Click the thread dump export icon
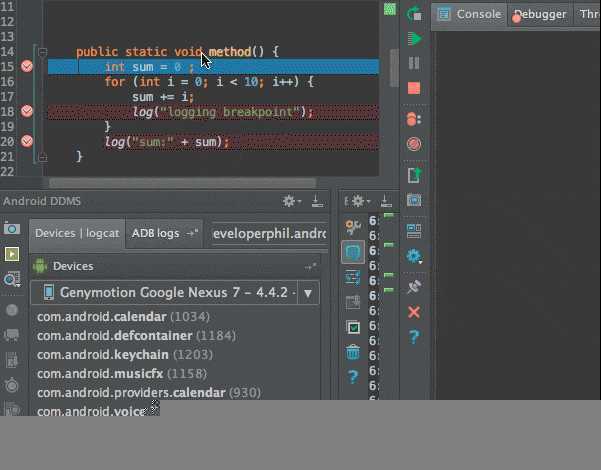Screen dimensions: 601x470 click(x=414, y=175)
